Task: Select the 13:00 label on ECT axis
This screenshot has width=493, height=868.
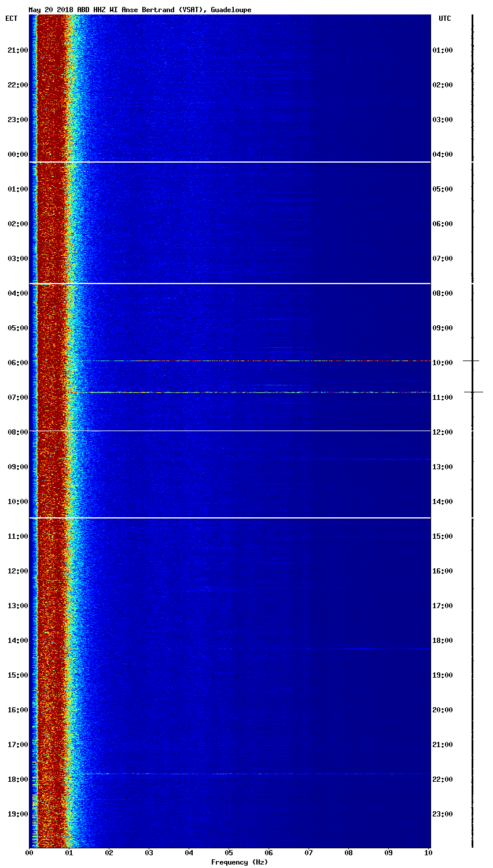Action: (x=17, y=606)
